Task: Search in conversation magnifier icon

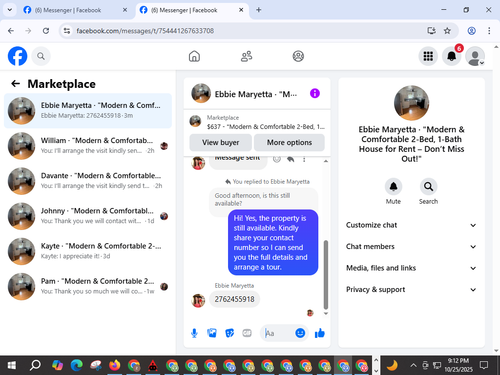Action: click(428, 186)
